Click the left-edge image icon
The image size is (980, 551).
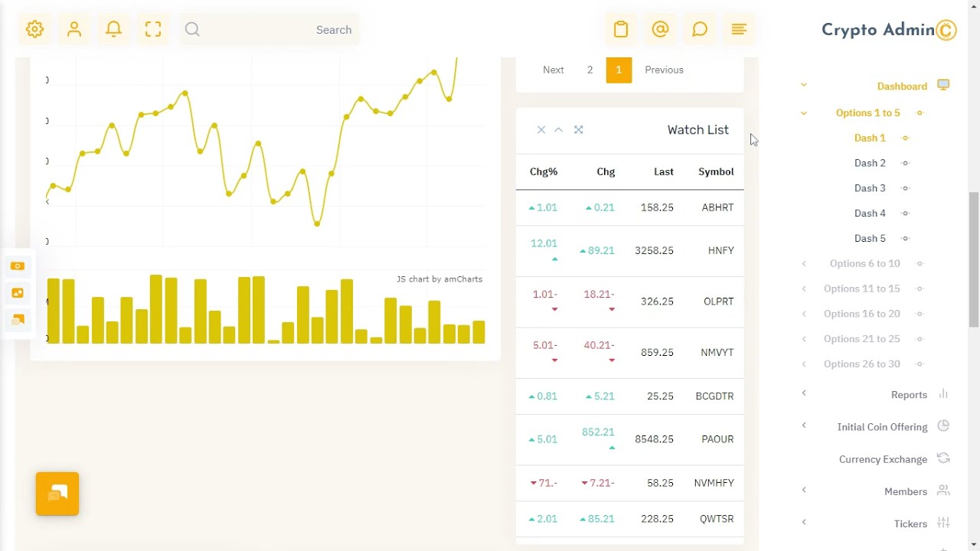point(18,293)
